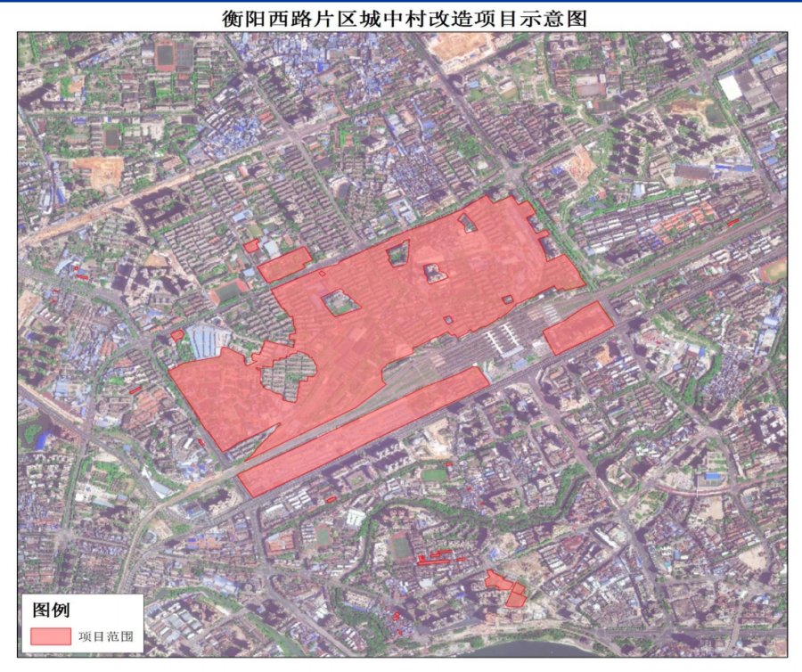The height and width of the screenshot is (672, 802).
Task: Click the red legend swatch for 项目范围
Action: pos(51,635)
